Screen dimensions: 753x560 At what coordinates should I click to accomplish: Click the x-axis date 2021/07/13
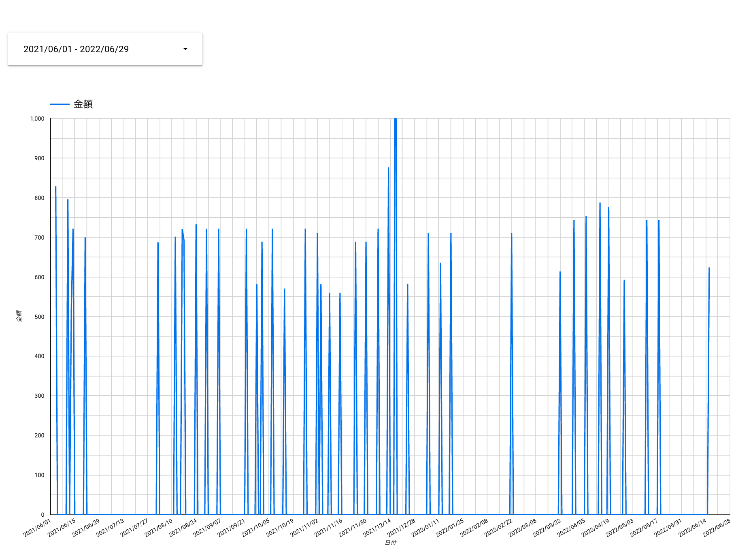tap(110, 528)
